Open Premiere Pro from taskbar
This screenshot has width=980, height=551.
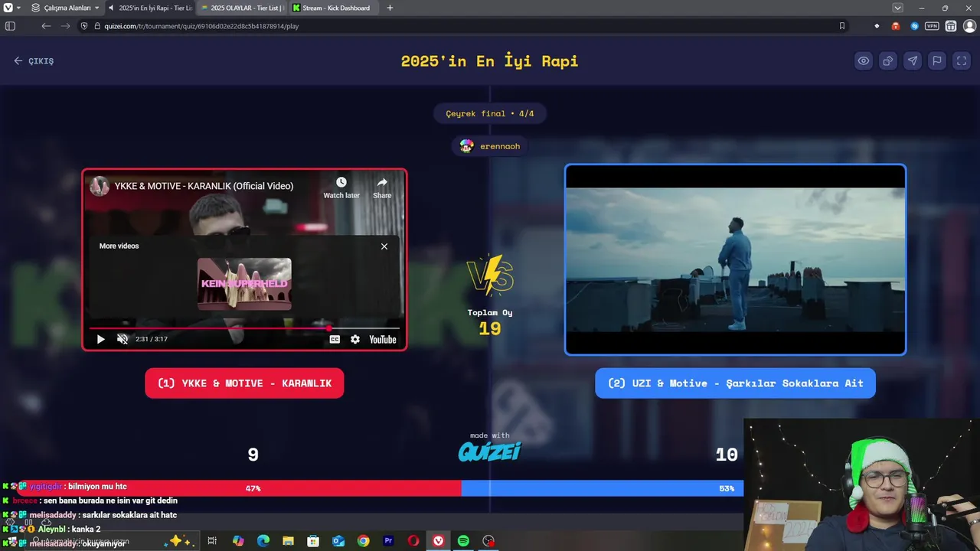click(388, 541)
